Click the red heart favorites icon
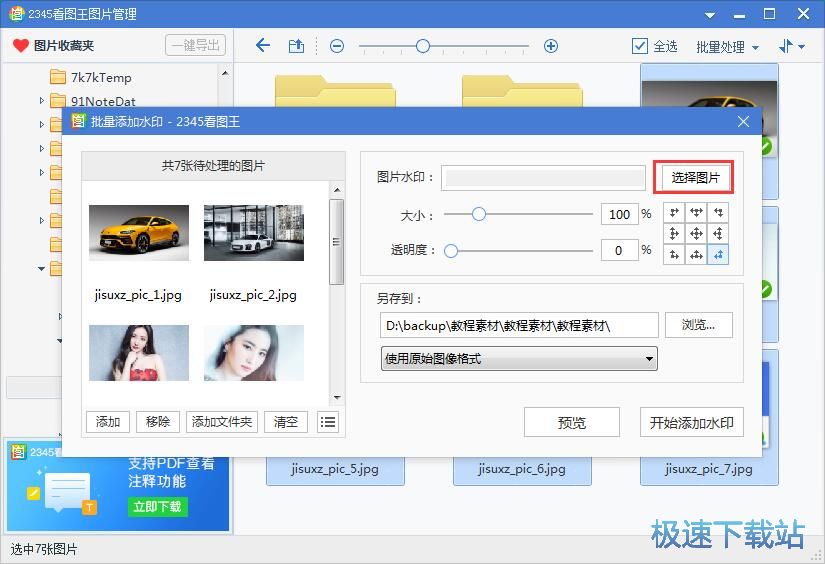The image size is (825, 564). click(21, 46)
